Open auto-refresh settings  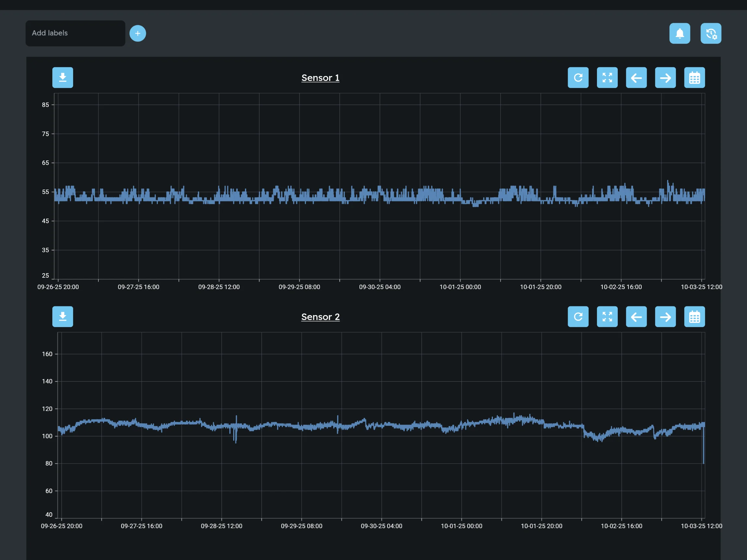[711, 33]
